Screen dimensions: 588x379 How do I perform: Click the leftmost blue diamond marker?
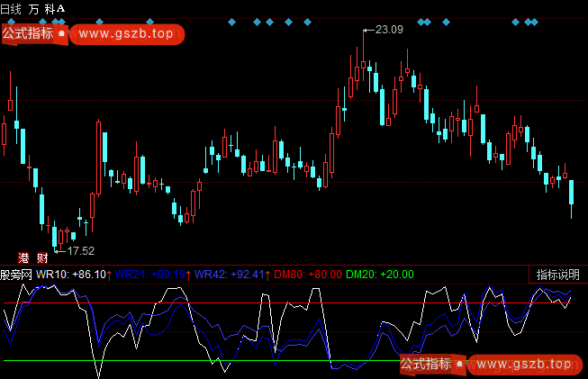click(233, 21)
